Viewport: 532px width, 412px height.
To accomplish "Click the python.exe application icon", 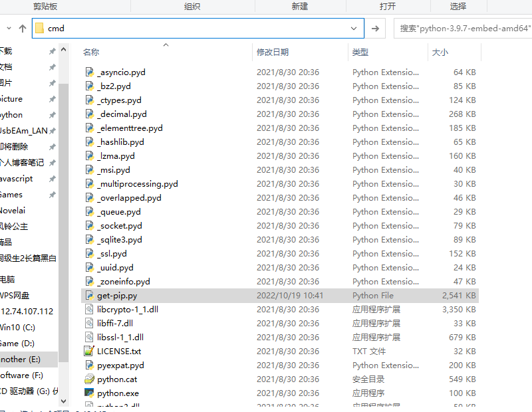I will click(x=89, y=393).
